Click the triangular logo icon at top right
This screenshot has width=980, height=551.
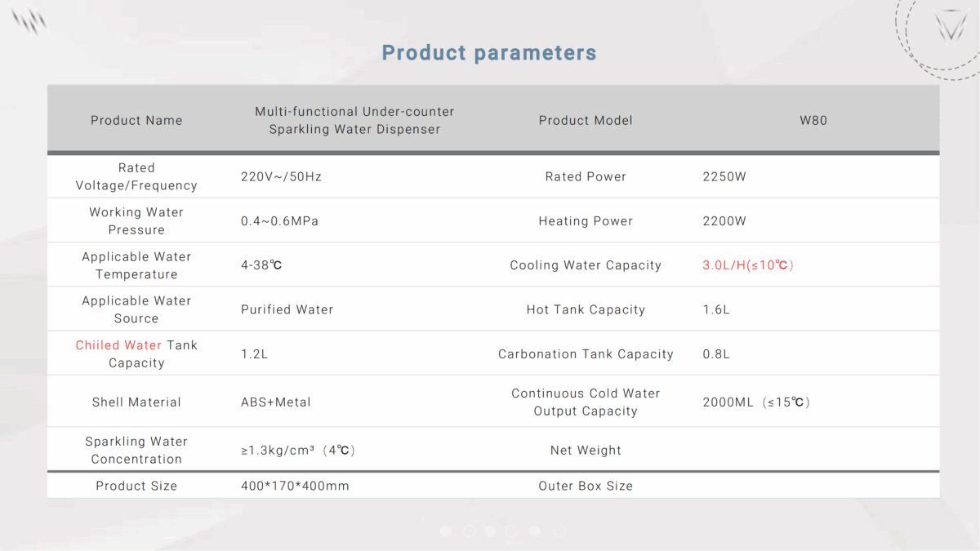click(x=951, y=25)
